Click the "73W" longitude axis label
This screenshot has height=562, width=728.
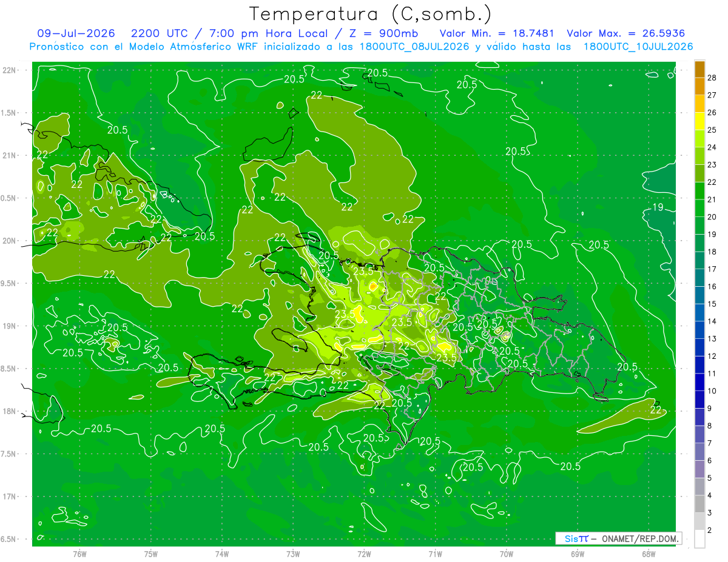pos(293,554)
